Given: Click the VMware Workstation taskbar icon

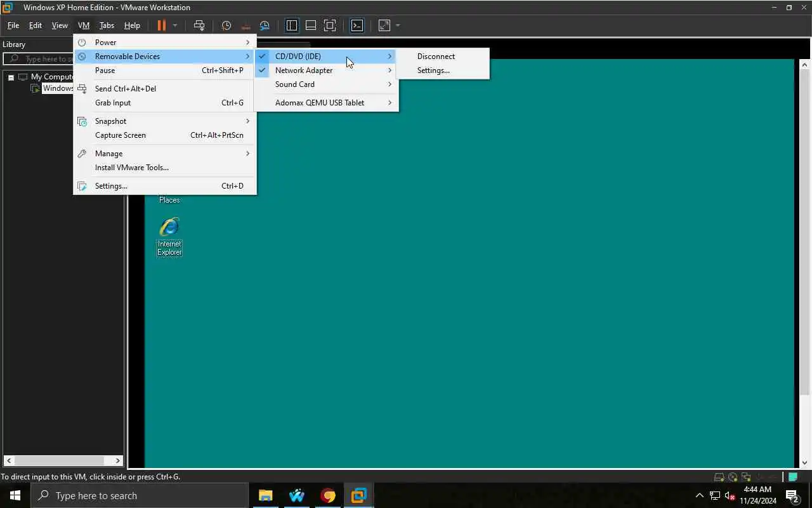Looking at the screenshot, I should (358, 495).
